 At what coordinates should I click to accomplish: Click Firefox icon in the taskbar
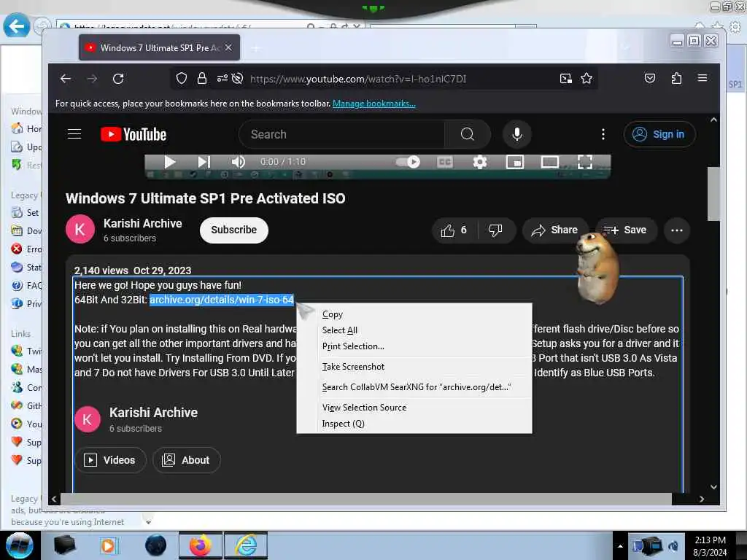[x=200, y=545]
